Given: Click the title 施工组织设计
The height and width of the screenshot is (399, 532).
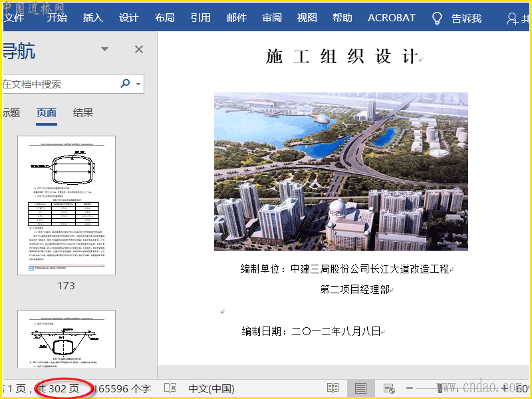Looking at the screenshot, I should [x=342, y=57].
